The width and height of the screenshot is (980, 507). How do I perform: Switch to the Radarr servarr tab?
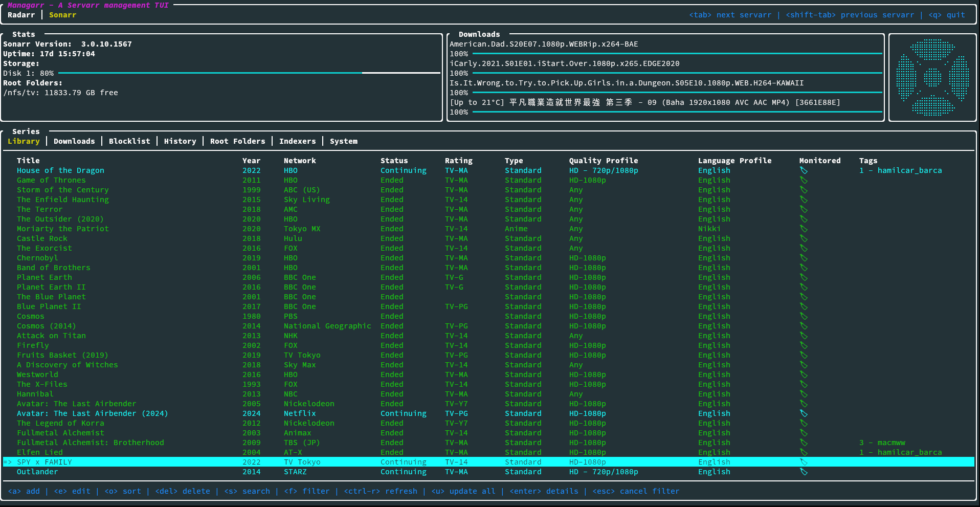(21, 15)
